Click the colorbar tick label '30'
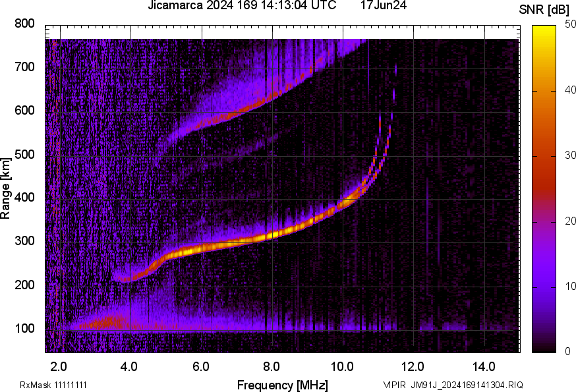576x392 pixels. [570, 155]
